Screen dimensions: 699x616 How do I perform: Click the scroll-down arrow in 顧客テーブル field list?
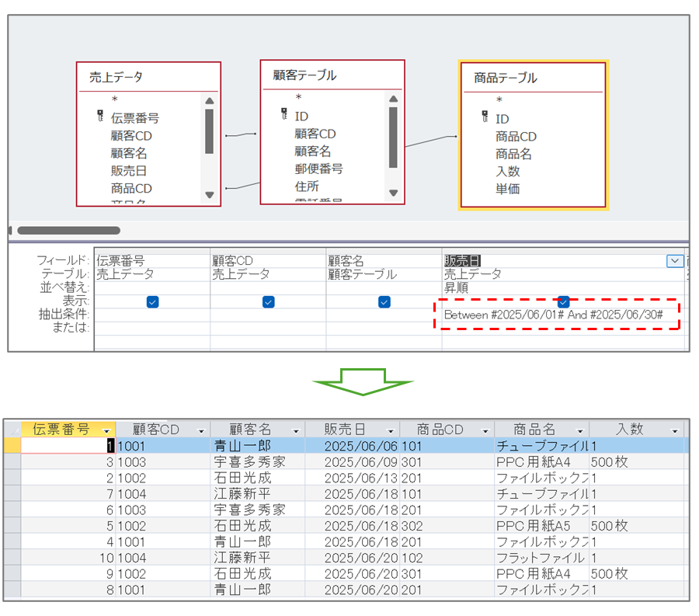pyautogui.click(x=393, y=193)
